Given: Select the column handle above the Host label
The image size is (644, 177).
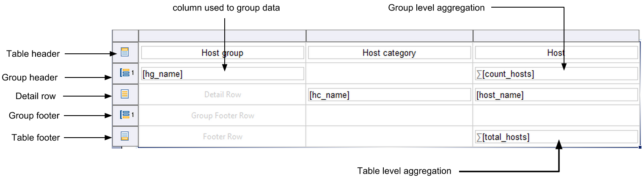Looking at the screenshot, I should [556, 36].
